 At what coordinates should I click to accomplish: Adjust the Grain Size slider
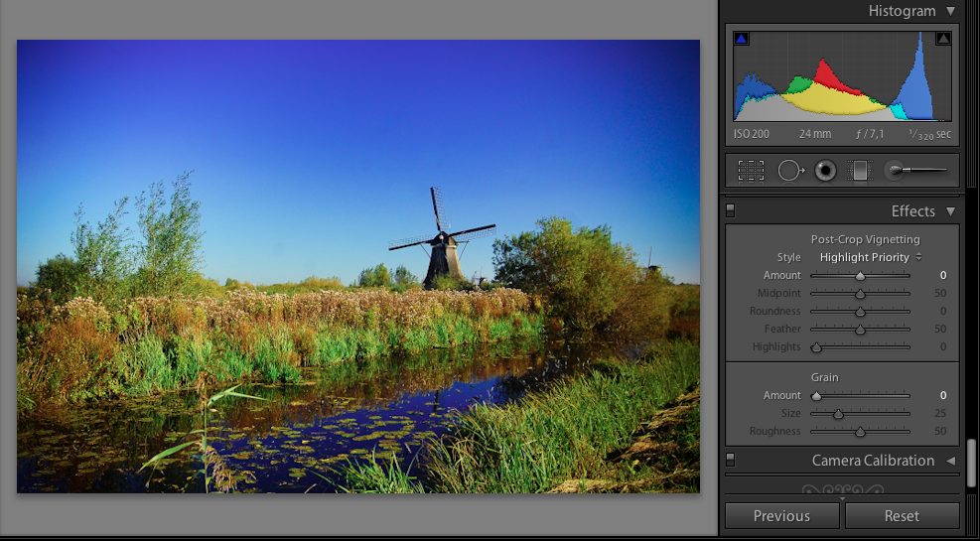(x=860, y=414)
